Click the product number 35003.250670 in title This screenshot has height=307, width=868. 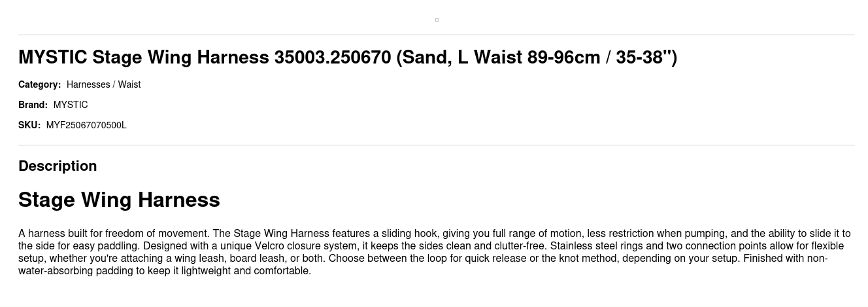pos(332,58)
